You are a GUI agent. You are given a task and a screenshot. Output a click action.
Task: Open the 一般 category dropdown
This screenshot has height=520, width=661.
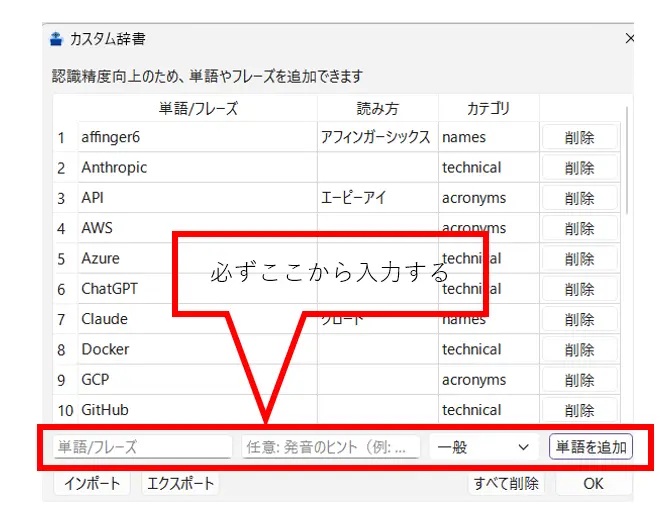tap(484, 447)
